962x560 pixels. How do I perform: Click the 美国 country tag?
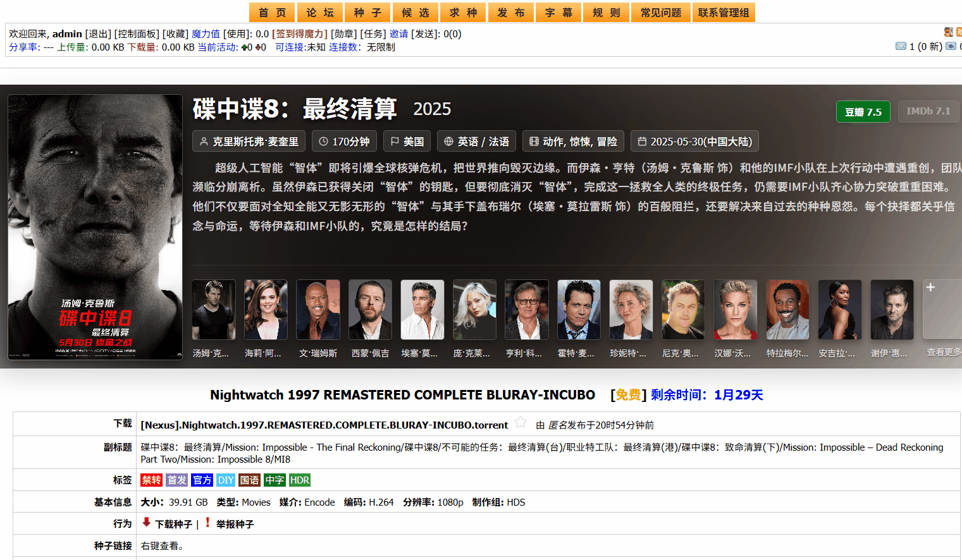pyautogui.click(x=407, y=141)
